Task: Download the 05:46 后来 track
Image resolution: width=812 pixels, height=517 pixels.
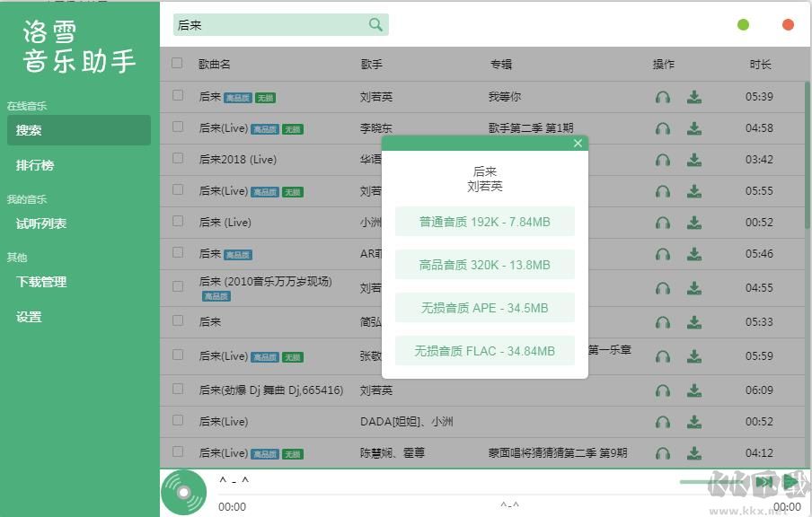Action: (694, 254)
